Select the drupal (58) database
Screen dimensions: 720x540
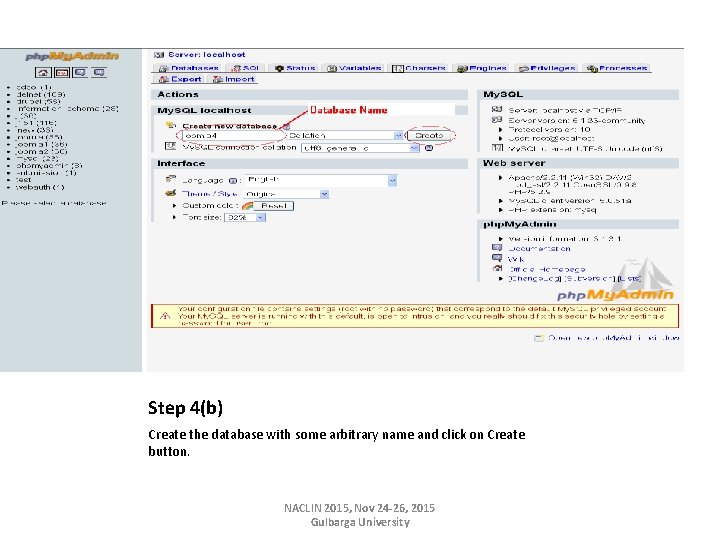point(38,101)
